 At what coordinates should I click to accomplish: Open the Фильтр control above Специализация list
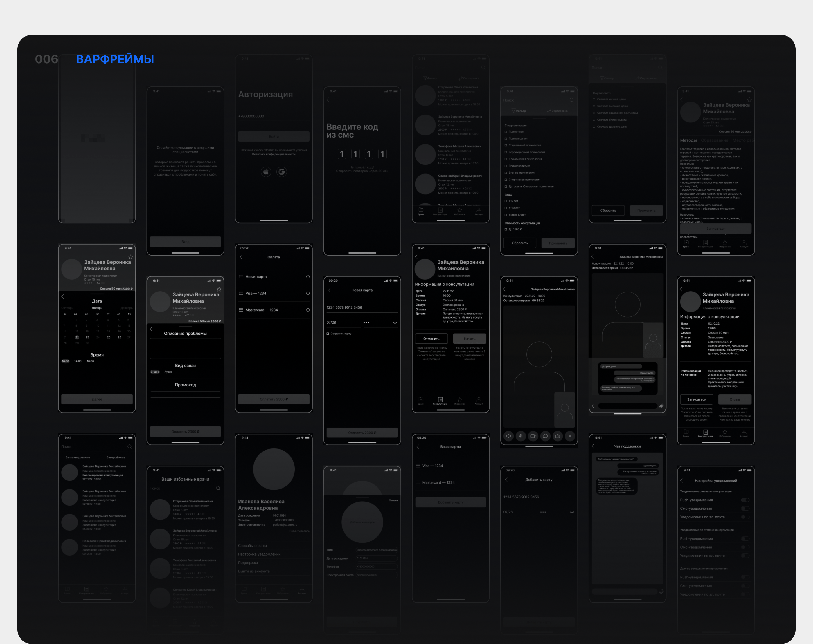[x=519, y=111]
